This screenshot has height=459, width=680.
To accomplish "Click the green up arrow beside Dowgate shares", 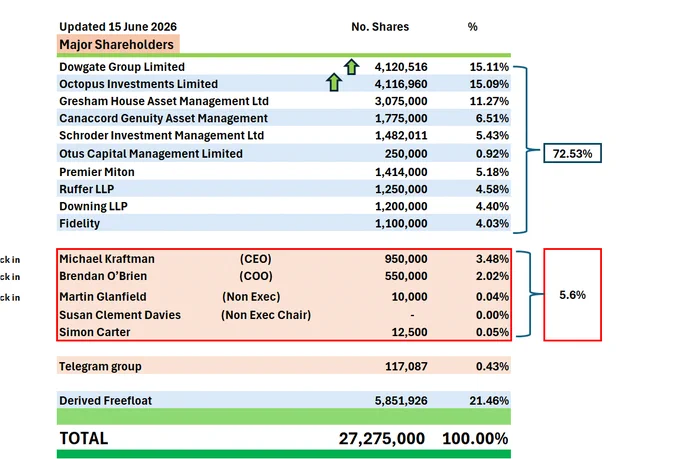I will coord(351,67).
